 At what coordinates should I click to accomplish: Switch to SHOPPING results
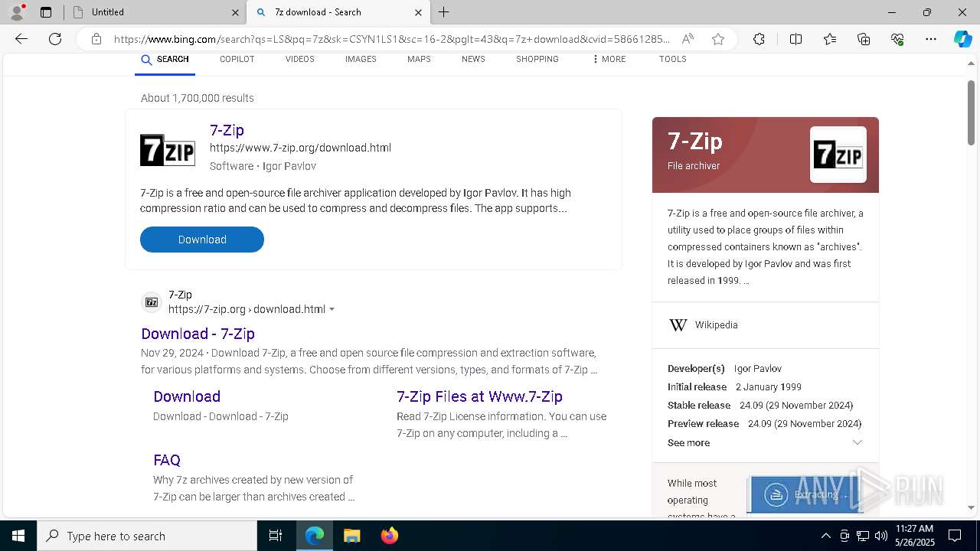coord(537,59)
